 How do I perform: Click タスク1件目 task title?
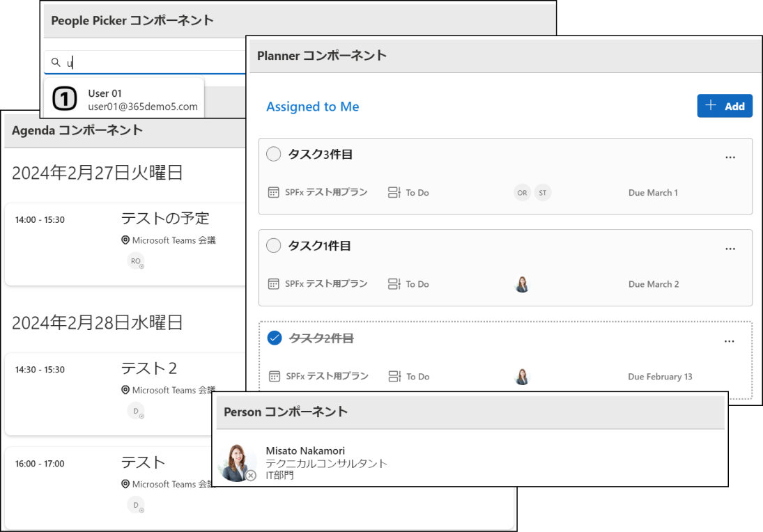tap(319, 246)
